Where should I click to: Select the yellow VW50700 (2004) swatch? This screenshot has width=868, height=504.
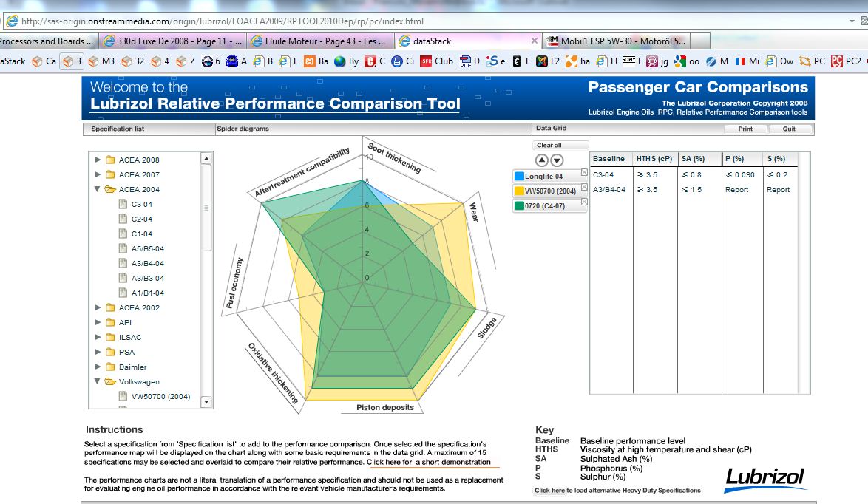click(x=519, y=191)
